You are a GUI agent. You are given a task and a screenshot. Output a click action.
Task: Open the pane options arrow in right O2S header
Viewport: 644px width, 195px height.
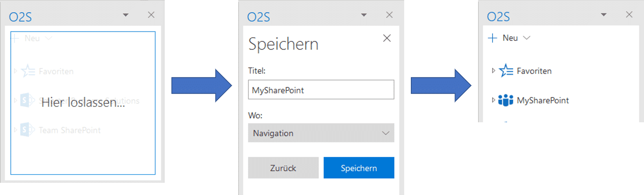click(604, 15)
